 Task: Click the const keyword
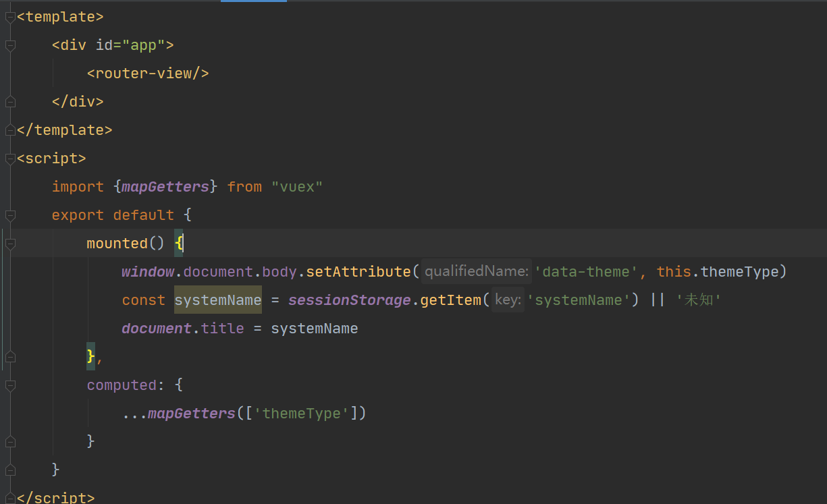(x=144, y=300)
